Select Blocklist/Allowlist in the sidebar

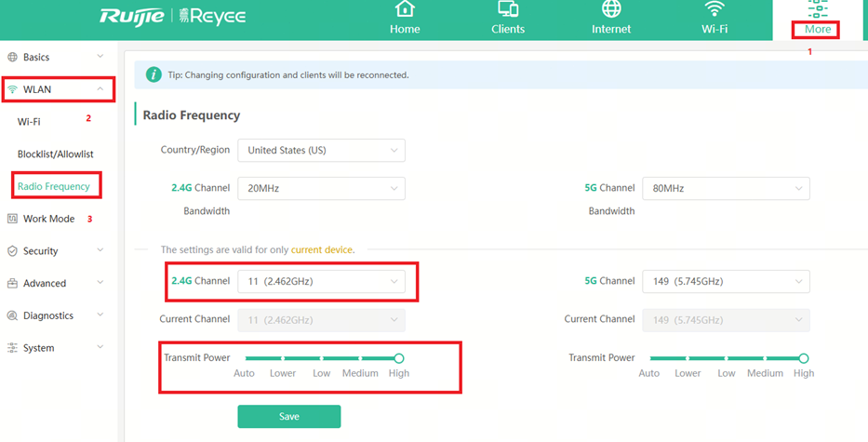[x=56, y=154]
